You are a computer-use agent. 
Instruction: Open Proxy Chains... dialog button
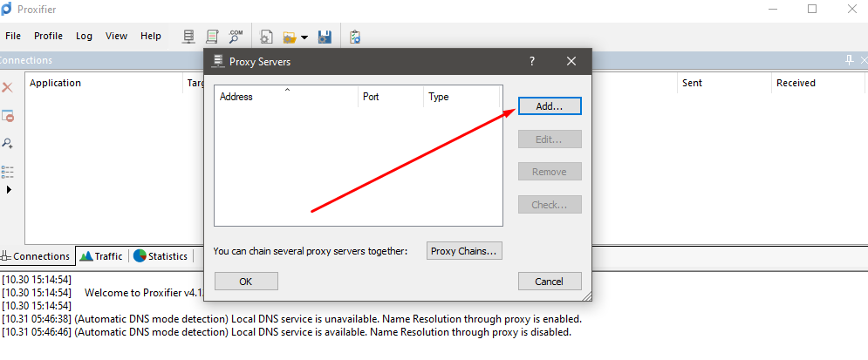(464, 251)
